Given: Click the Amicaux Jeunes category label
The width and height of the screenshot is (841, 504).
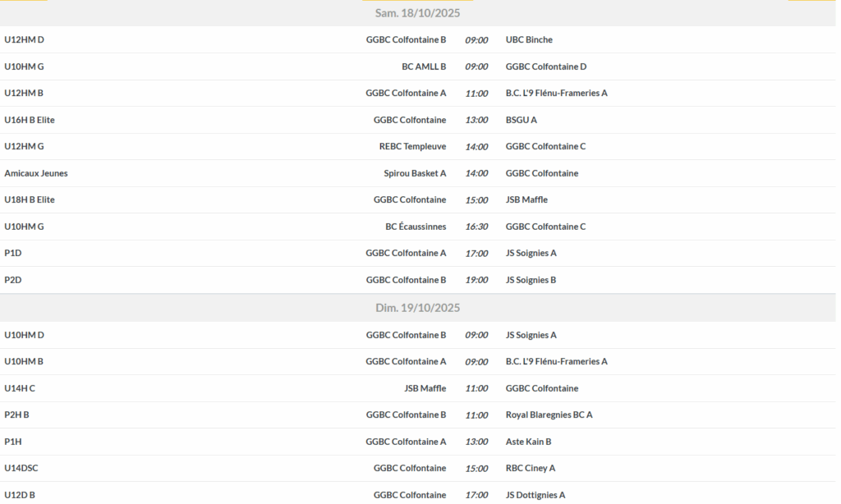Looking at the screenshot, I should [36, 173].
